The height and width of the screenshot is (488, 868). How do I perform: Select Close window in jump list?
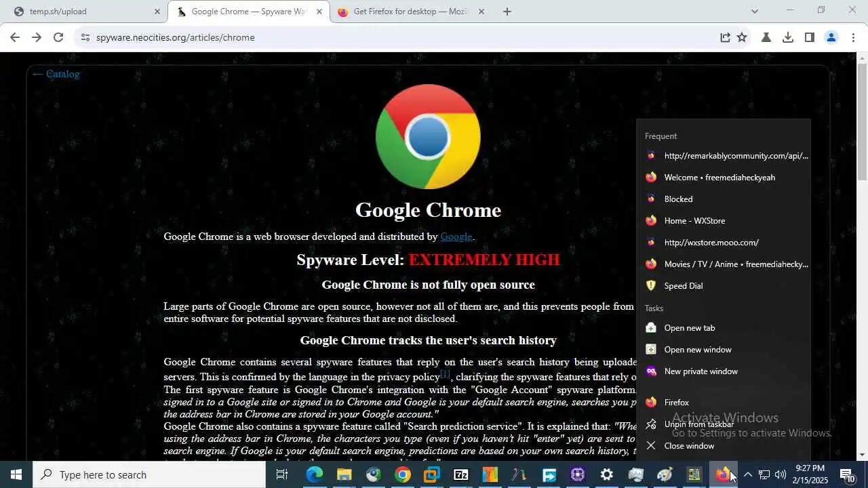click(x=724, y=446)
